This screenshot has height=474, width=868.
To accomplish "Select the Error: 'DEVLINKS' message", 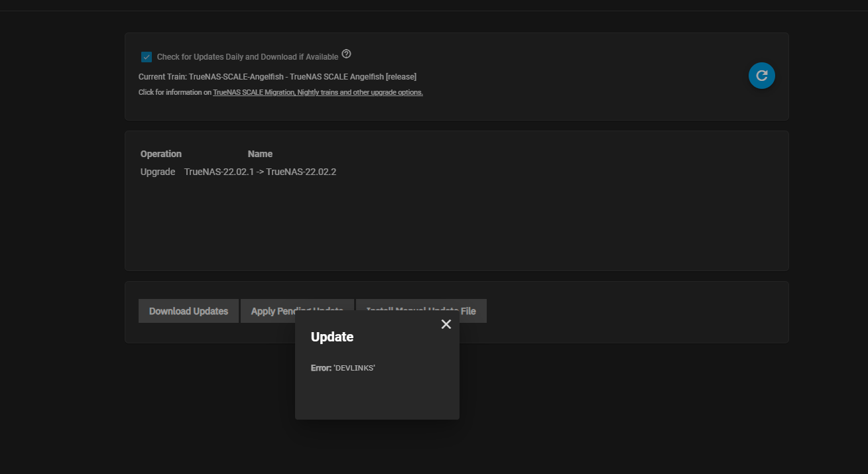I will pyautogui.click(x=343, y=368).
